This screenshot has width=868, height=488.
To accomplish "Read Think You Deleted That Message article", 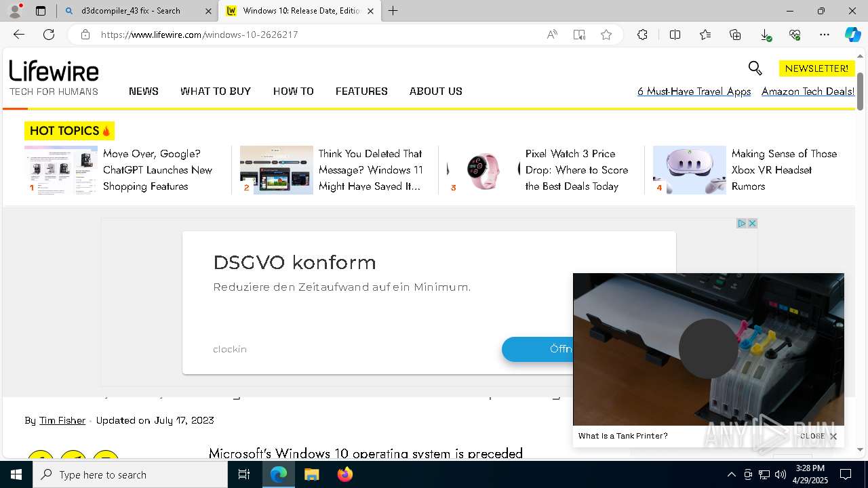I will 371,170.
